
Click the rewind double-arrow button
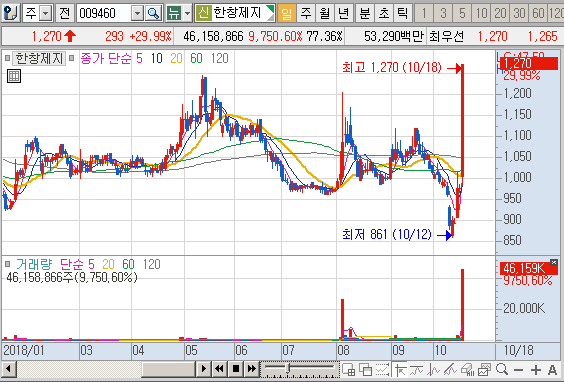[219, 369]
